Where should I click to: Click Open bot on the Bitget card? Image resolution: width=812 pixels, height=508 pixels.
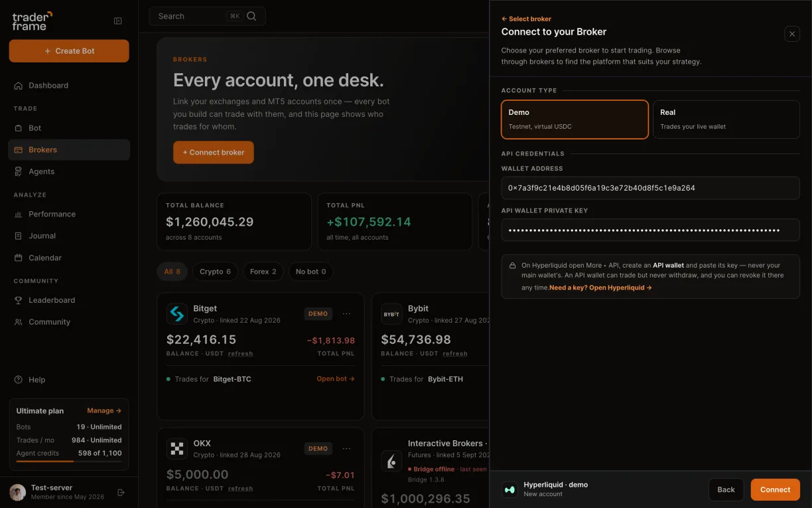[336, 379]
